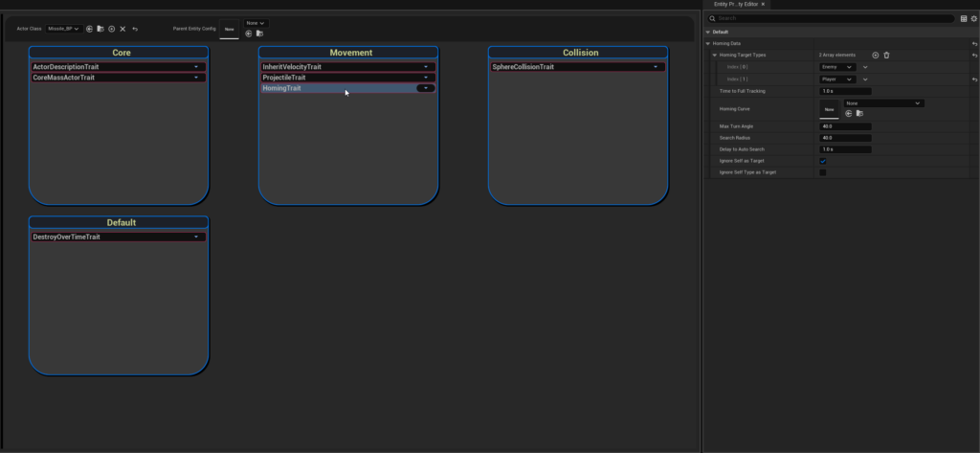Disable Ignore Self as Target checkbox
This screenshot has width=980, height=453.
pos(822,161)
